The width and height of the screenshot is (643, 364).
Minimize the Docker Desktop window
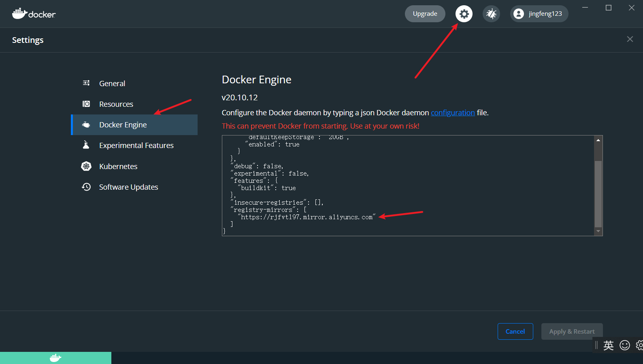pyautogui.click(x=585, y=8)
